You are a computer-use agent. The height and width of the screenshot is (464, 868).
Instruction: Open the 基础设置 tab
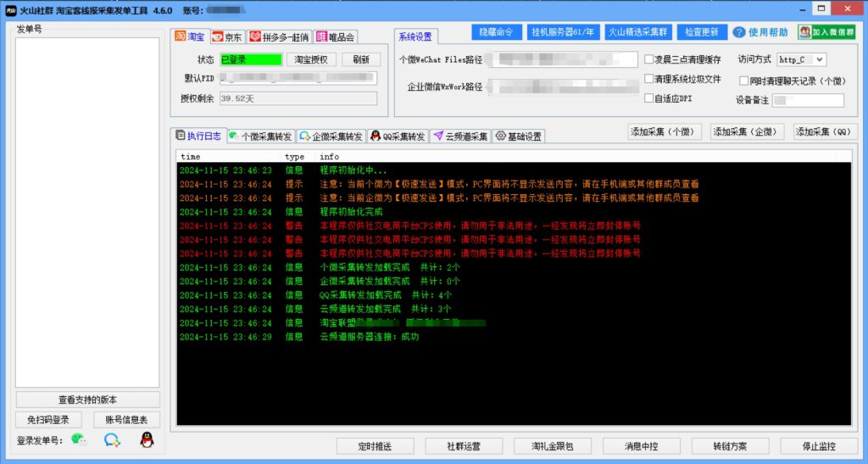click(x=519, y=137)
